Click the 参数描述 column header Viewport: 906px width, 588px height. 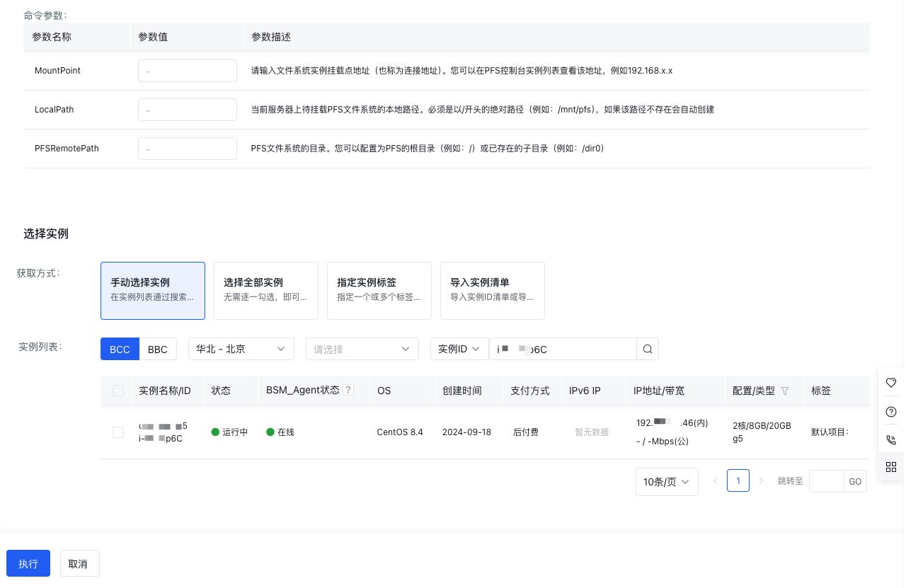click(x=271, y=36)
